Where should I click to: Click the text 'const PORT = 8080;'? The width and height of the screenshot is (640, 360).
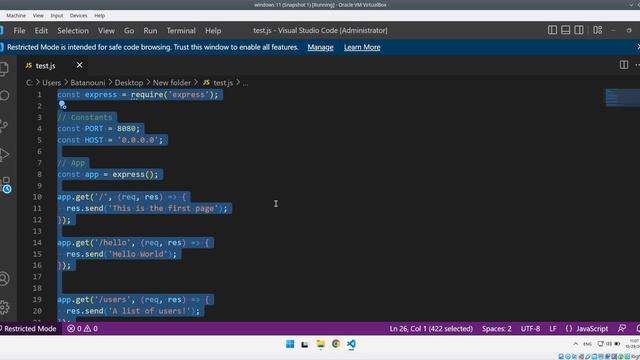[98, 129]
